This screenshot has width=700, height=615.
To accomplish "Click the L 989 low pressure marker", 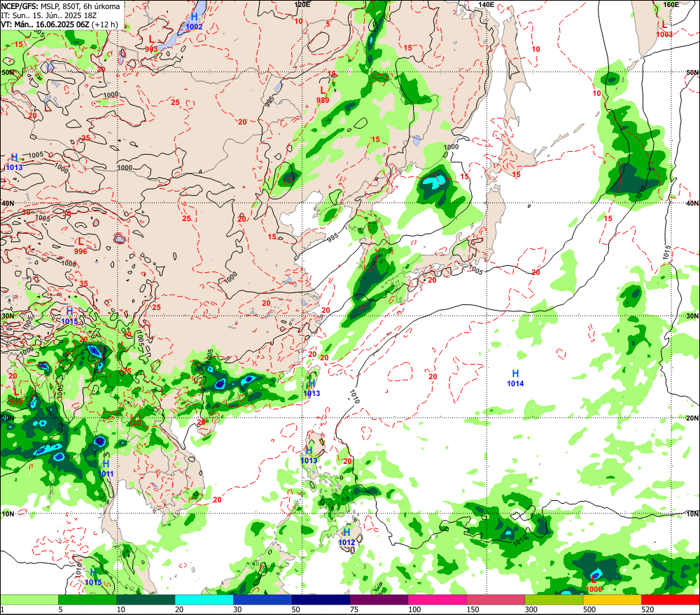I will (x=323, y=95).
